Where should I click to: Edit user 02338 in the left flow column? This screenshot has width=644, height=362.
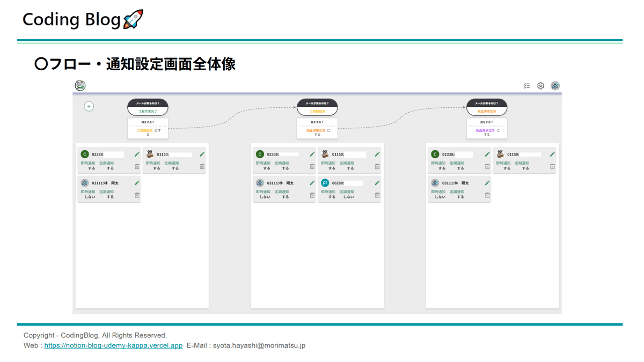[x=137, y=154]
